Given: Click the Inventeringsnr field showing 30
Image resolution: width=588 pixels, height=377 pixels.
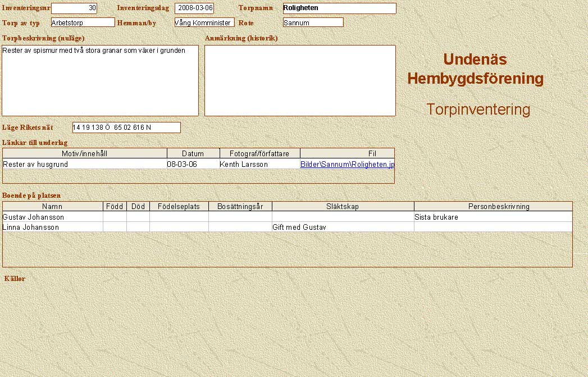Looking at the screenshot, I should point(74,8).
